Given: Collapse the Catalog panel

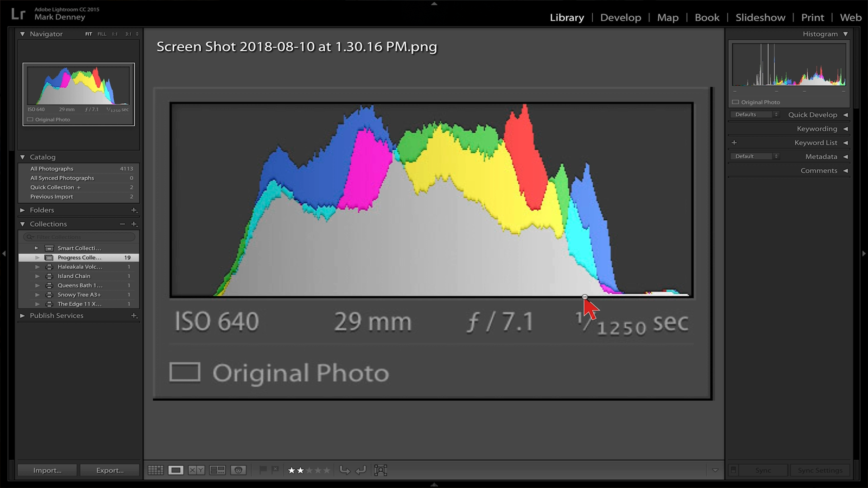Looking at the screenshot, I should coord(23,157).
